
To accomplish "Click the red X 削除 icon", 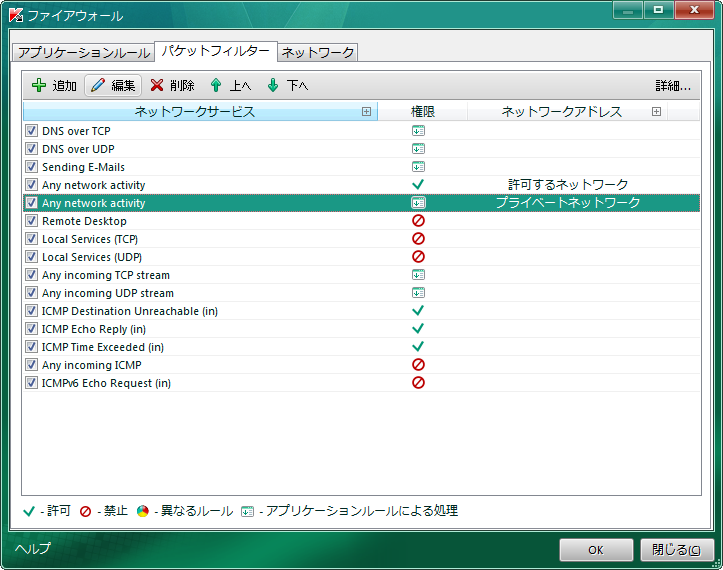I will [x=157, y=86].
